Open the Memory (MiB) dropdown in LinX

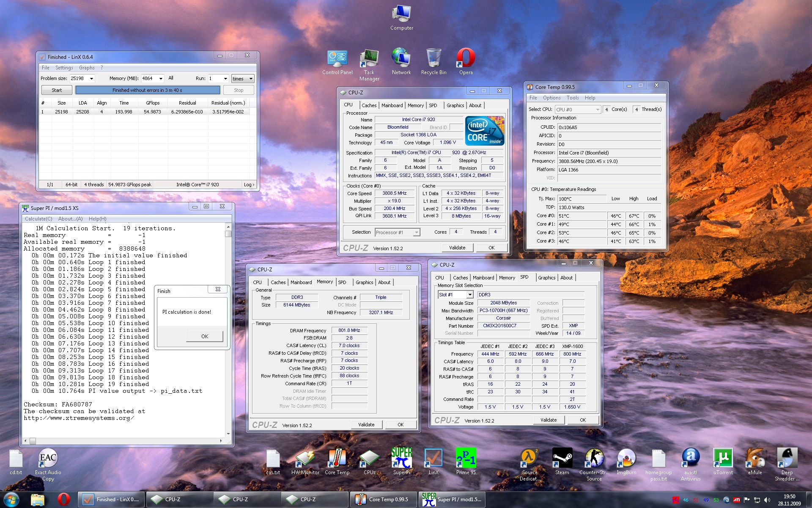(161, 79)
